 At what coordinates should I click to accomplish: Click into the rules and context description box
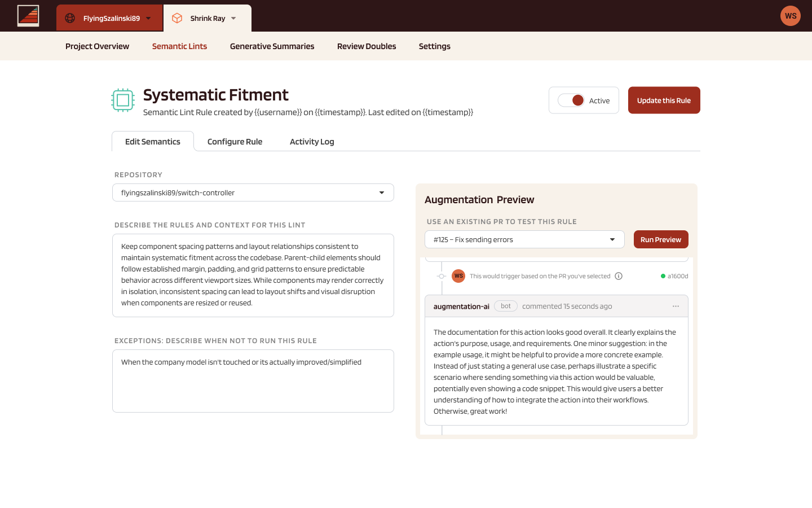253,275
